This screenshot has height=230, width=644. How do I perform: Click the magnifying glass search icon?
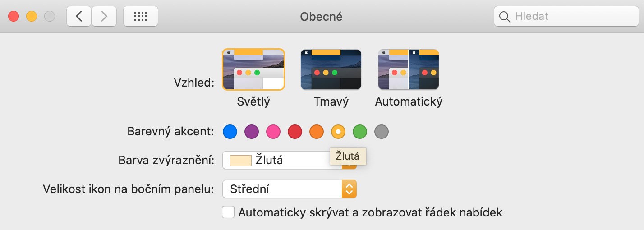point(505,17)
